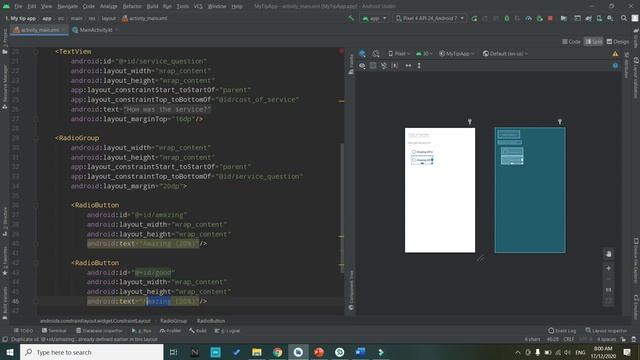Open the Pixel 4 API 24 device dropdown
The width and height of the screenshot is (640, 360).
tap(430, 18)
